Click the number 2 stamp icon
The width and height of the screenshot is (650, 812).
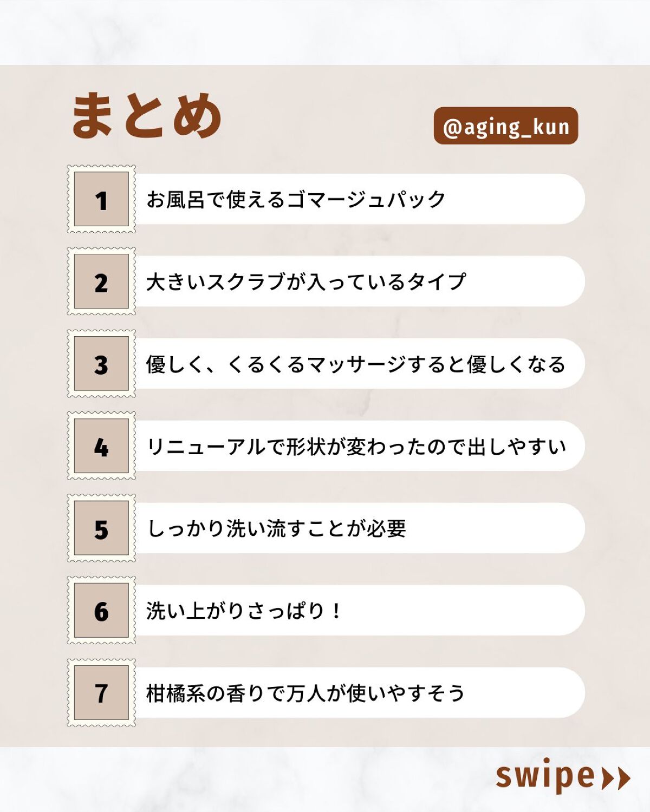point(101,281)
